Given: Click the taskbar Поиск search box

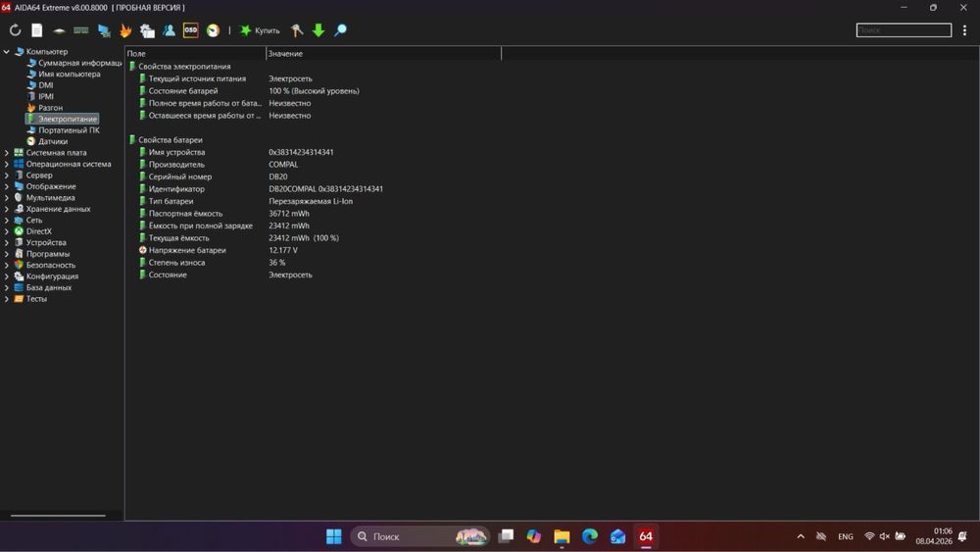Looking at the screenshot, I should coord(420,536).
